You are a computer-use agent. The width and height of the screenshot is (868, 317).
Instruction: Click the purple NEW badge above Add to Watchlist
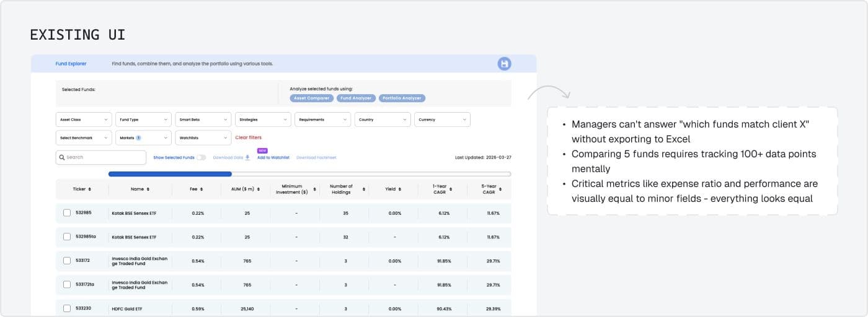tap(262, 150)
